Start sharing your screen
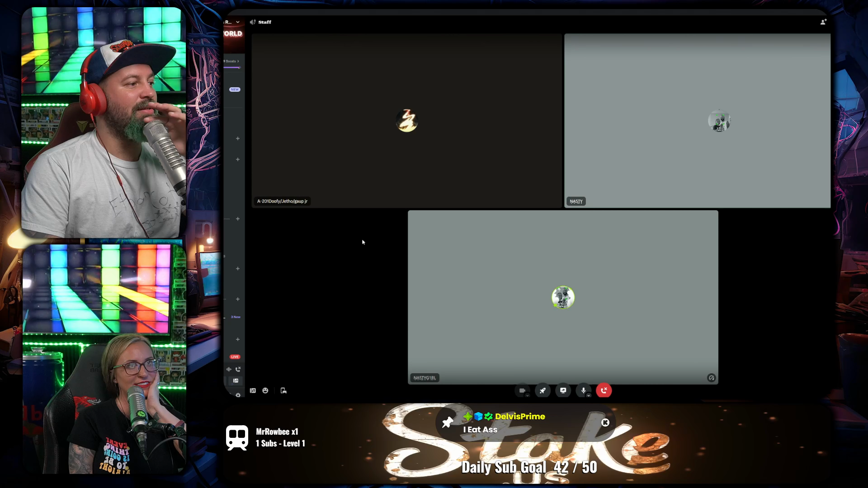 pyautogui.click(x=563, y=390)
